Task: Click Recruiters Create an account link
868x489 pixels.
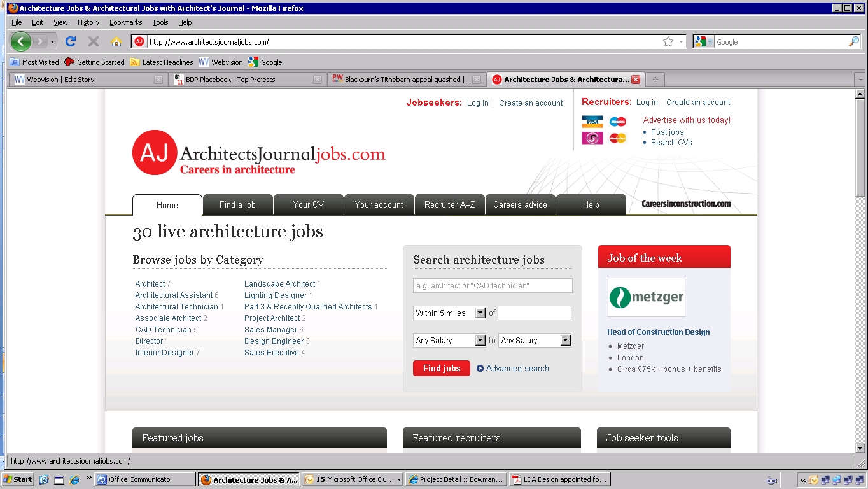Action: (x=698, y=102)
